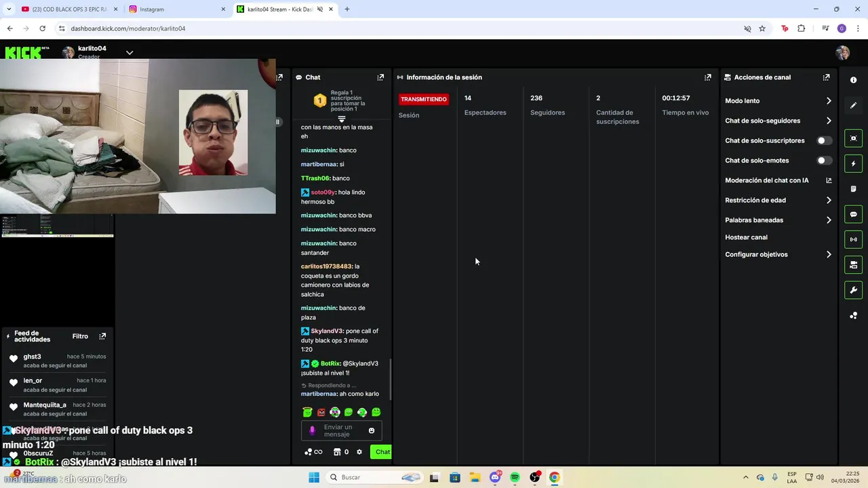This screenshot has width=868, height=488.
Task: Toggle Chat de solo-suscriptores switch
Action: click(824, 141)
